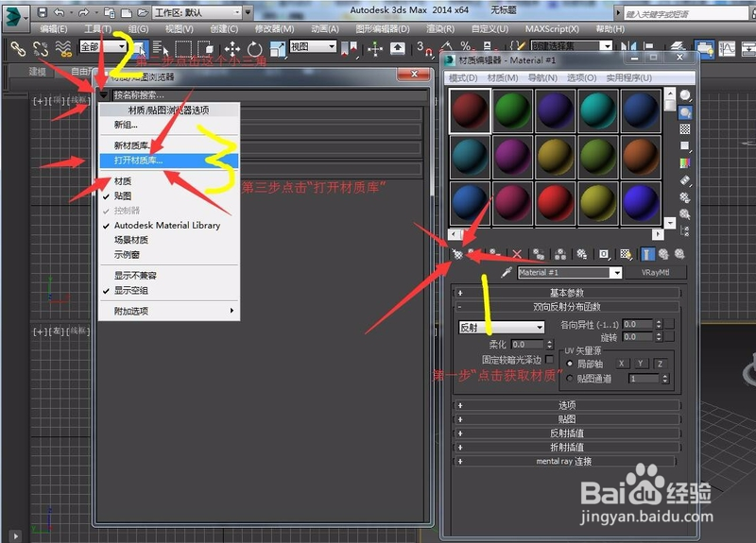Choose 新材质库... from the menu
This screenshot has height=543, width=756.
pos(169,145)
